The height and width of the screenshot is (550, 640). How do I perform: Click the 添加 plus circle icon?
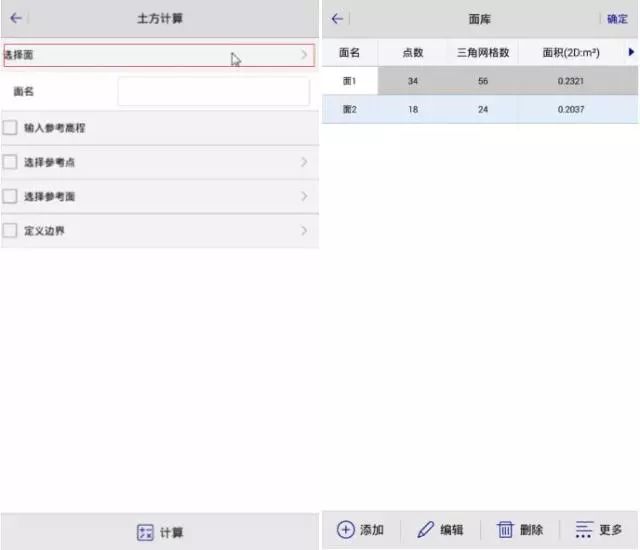346,530
